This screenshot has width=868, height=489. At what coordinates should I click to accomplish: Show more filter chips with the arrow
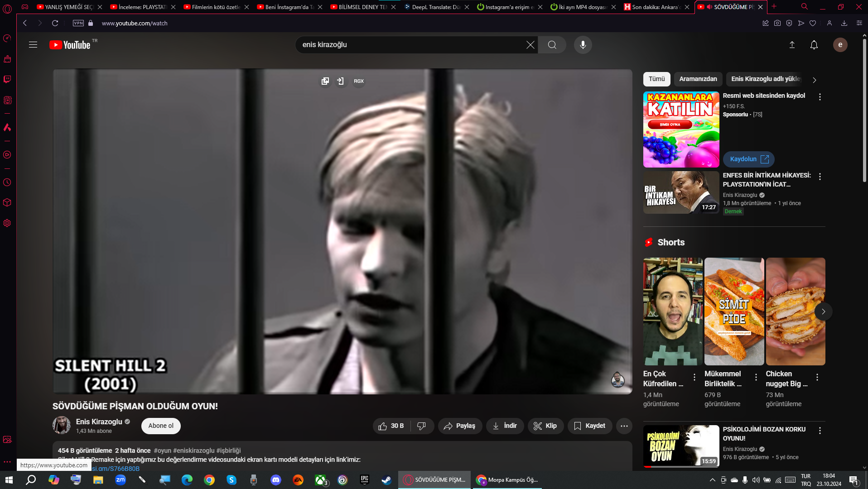point(815,80)
